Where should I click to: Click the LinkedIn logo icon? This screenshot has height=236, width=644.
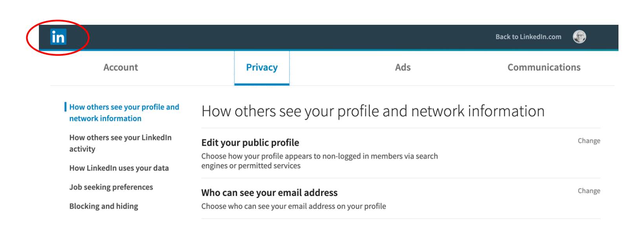[x=58, y=37]
